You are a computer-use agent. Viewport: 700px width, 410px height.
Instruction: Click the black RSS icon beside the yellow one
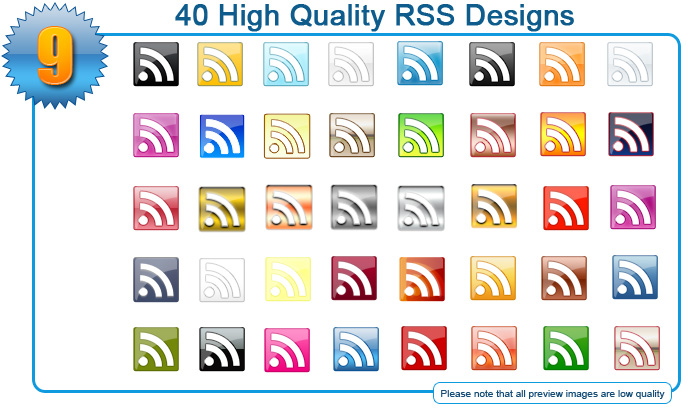click(x=156, y=64)
